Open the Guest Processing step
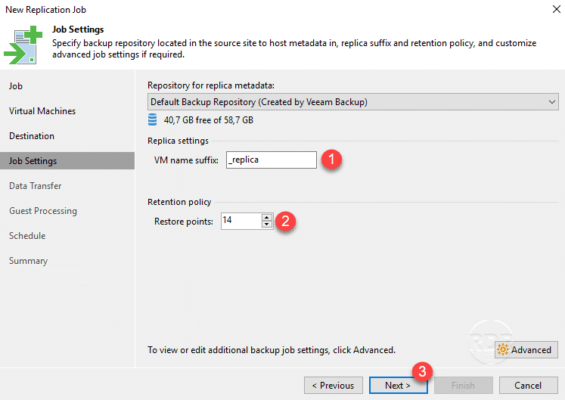This screenshot has width=565, height=400. pyautogui.click(x=43, y=211)
